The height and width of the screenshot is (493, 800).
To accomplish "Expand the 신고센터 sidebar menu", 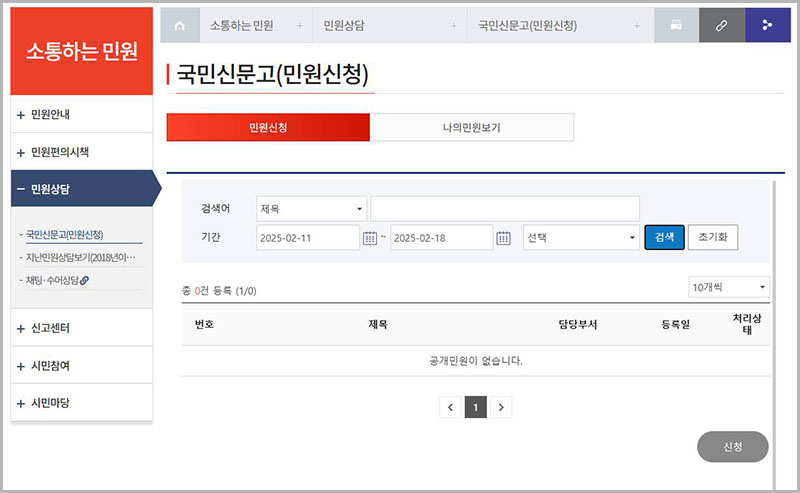I will click(81, 328).
